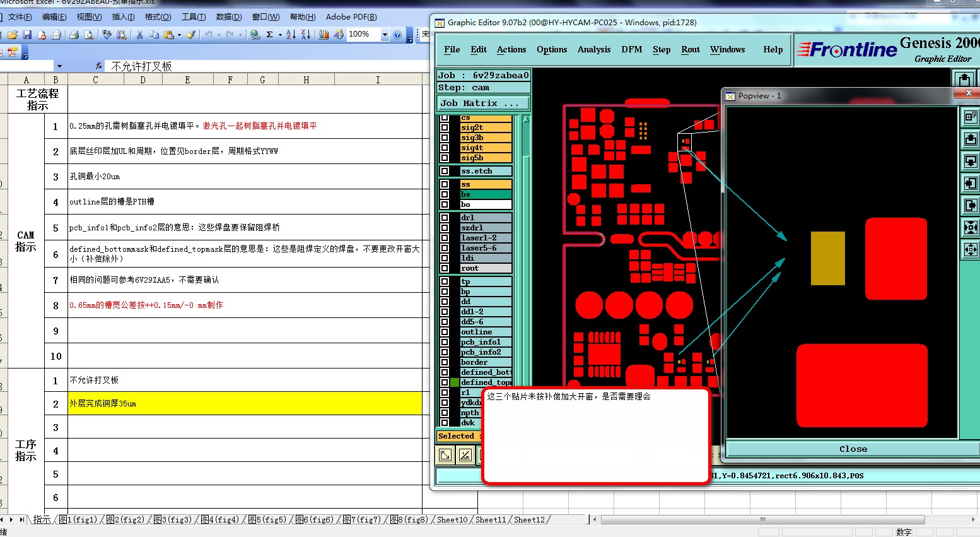The width and height of the screenshot is (980, 537).
Task: Click the AutoSum sigma icon
Action: point(270,35)
